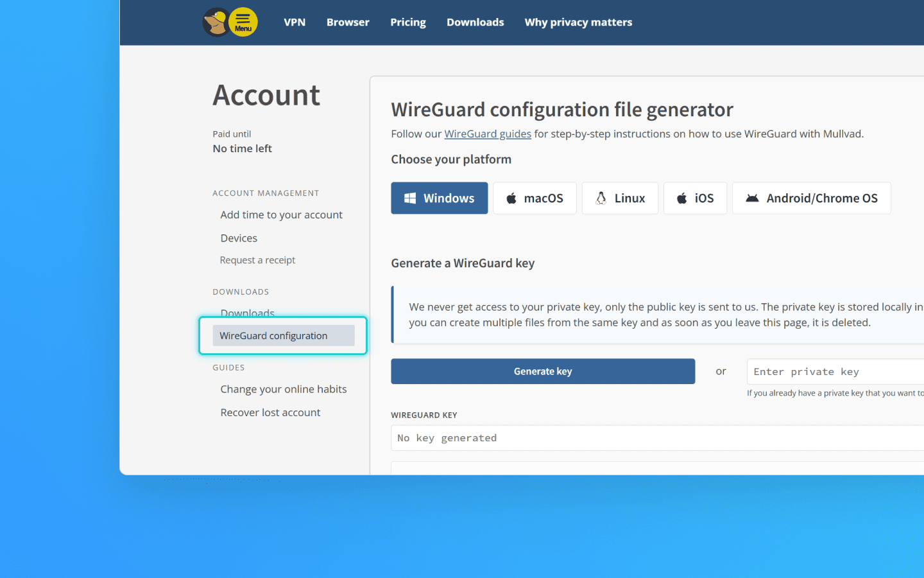Screen dimensions: 924x578
Task: Open the yellow Menu button
Action: [243, 22]
